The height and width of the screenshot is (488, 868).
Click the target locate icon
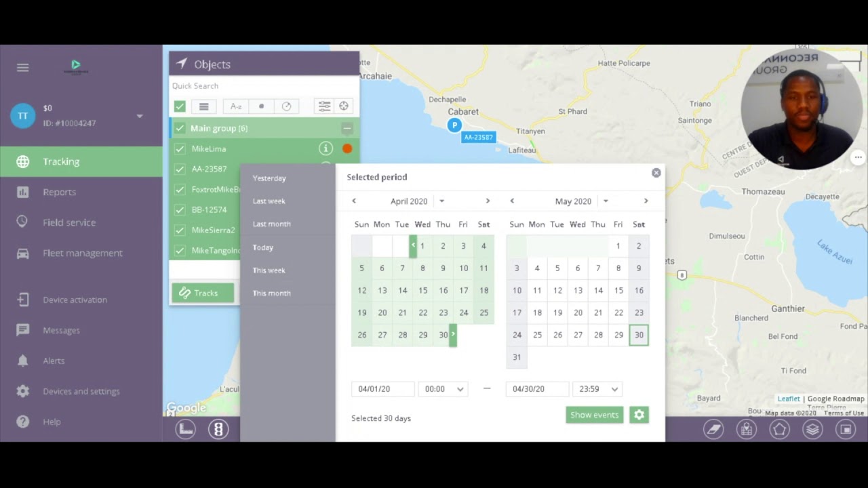coord(344,106)
